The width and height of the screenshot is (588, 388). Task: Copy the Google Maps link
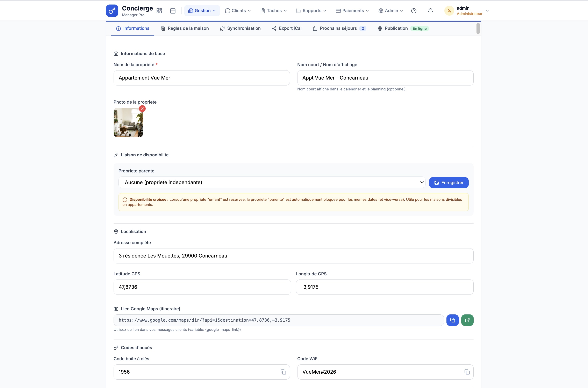[x=452, y=320]
